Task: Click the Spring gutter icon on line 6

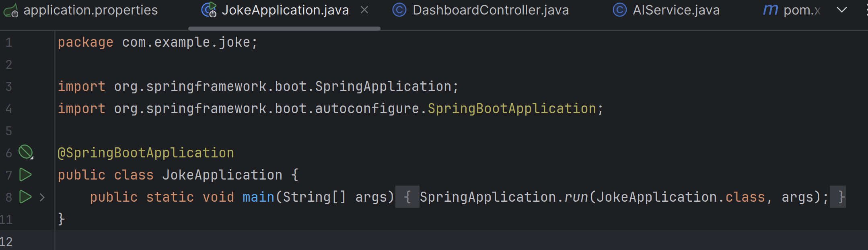Action: click(x=26, y=152)
